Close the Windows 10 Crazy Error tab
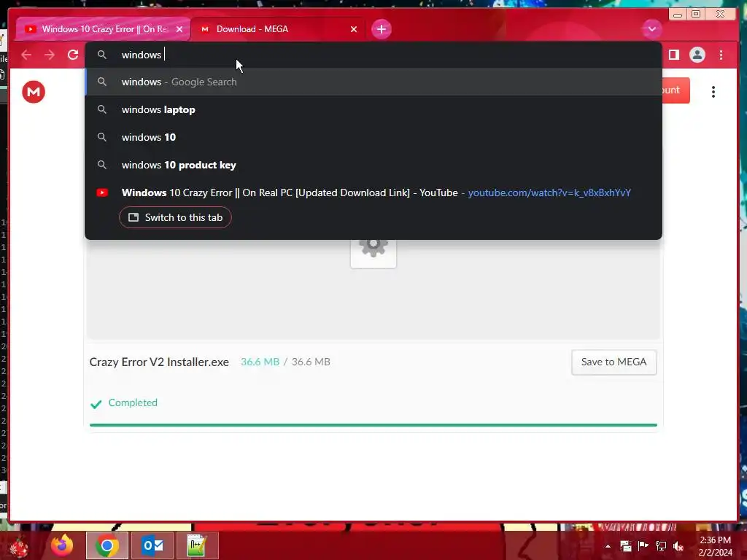Viewport: 747px width, 560px height. coord(179,29)
